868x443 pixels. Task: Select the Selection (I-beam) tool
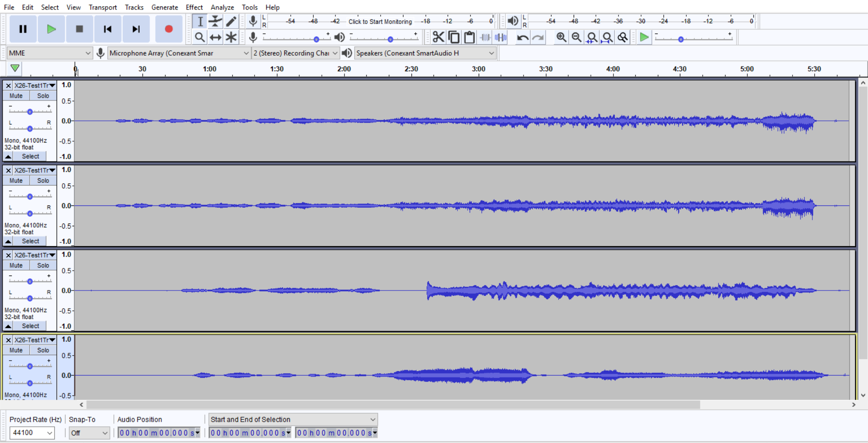(200, 21)
